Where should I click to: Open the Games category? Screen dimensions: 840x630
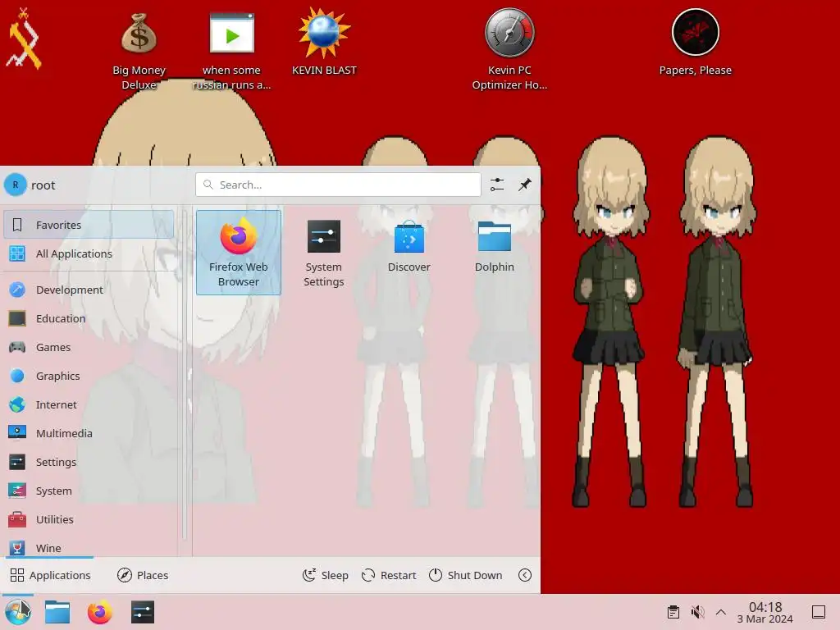click(89, 347)
